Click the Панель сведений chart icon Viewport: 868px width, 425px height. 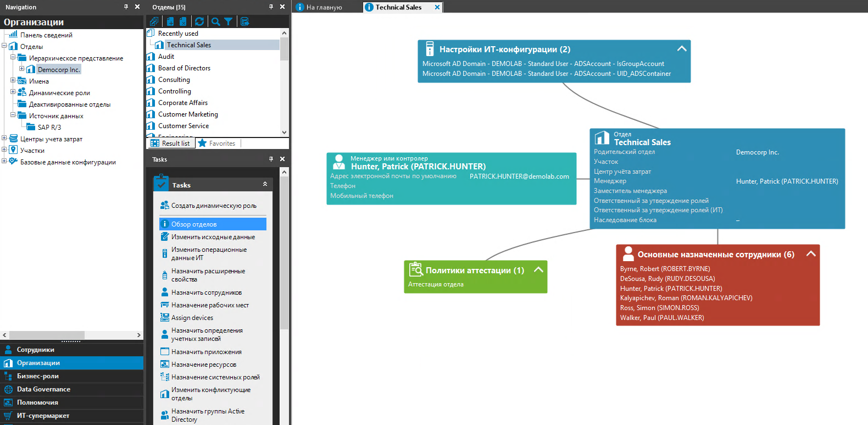click(x=13, y=34)
